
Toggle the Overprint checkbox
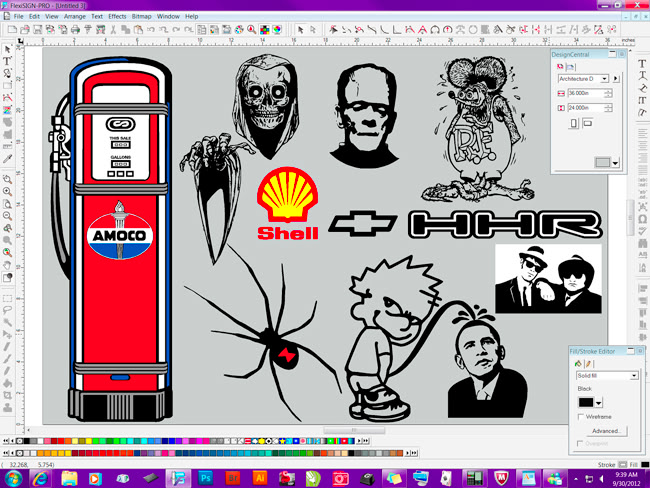pos(580,444)
